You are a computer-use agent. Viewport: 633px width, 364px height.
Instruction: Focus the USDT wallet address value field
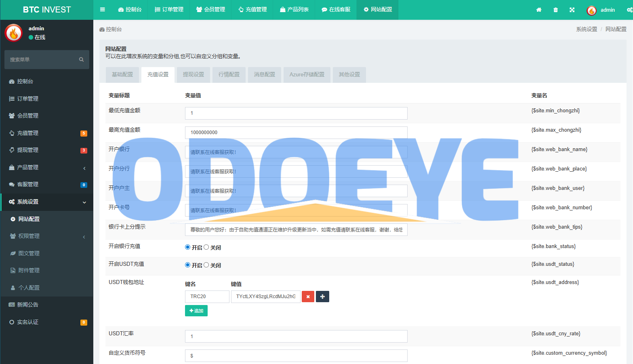click(x=266, y=297)
